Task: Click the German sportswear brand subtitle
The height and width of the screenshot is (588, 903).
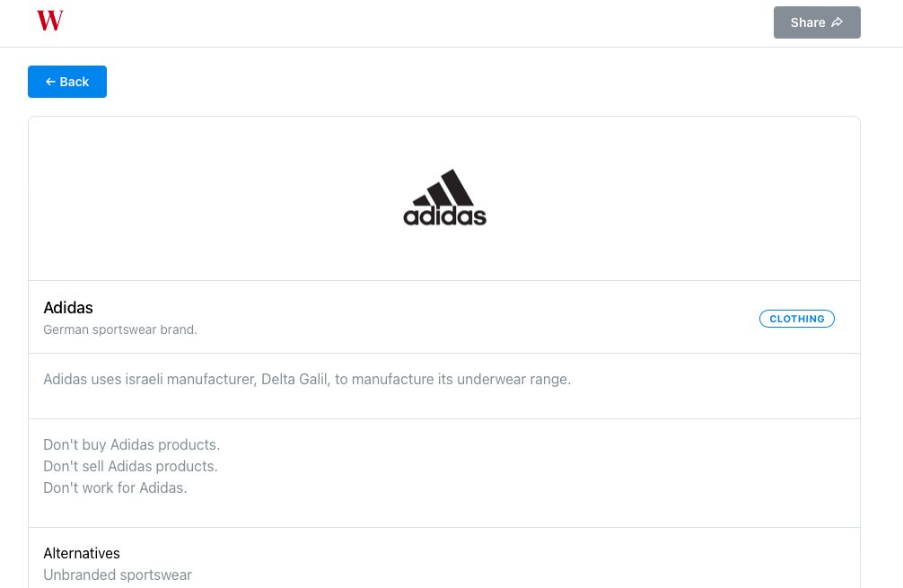Action: [120, 329]
